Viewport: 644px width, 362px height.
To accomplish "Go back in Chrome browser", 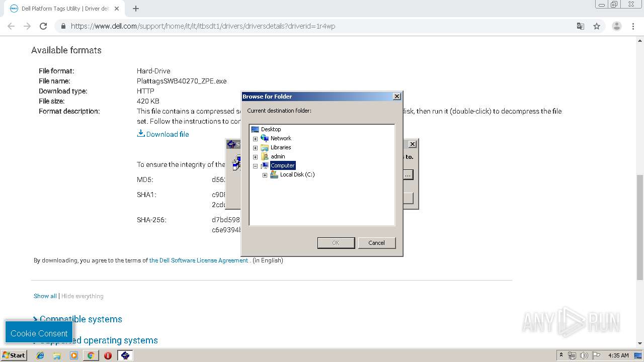I will pos(11,26).
